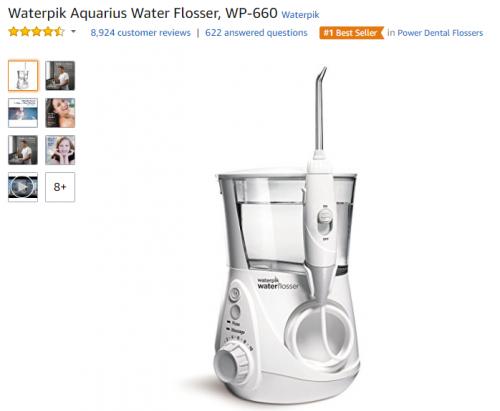Select the blonde woman resting chin on hands thumbnail
Screen dimensions: 500x411
click(60, 150)
